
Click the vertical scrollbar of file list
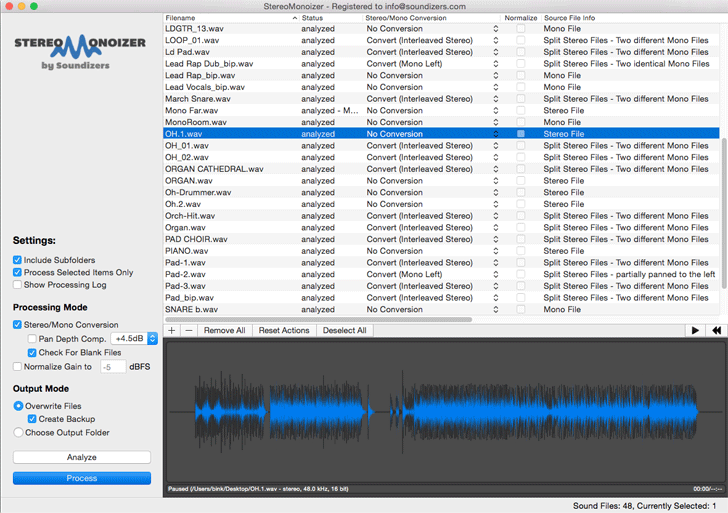[723, 214]
